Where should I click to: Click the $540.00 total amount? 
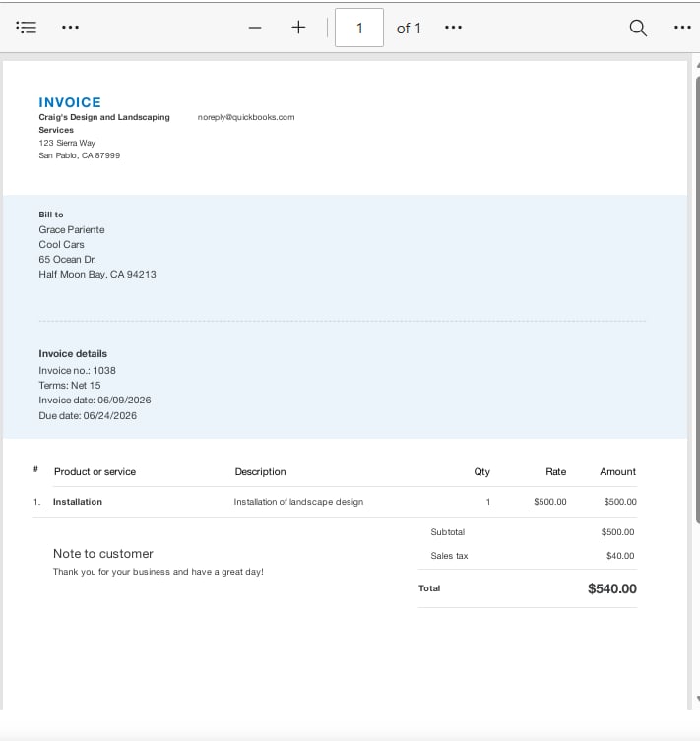612,588
